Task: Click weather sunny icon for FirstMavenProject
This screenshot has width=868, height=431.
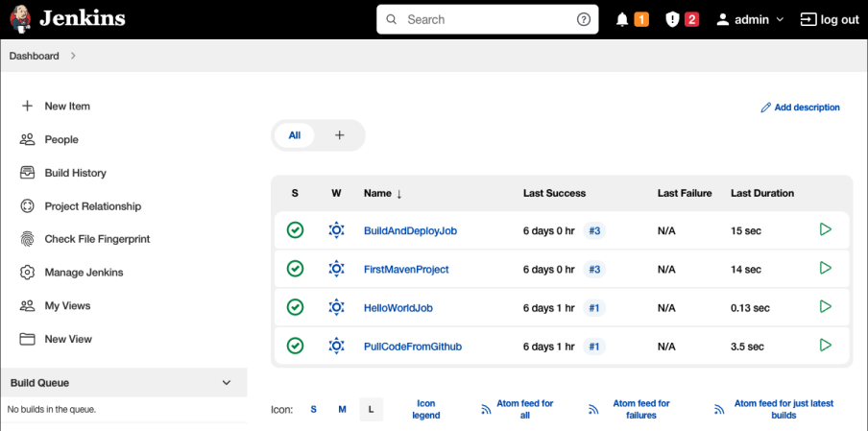Action: 336,269
